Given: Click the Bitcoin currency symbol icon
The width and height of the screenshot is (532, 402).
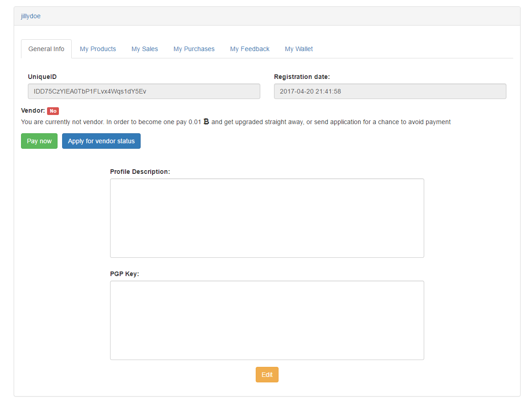Looking at the screenshot, I should [x=206, y=122].
